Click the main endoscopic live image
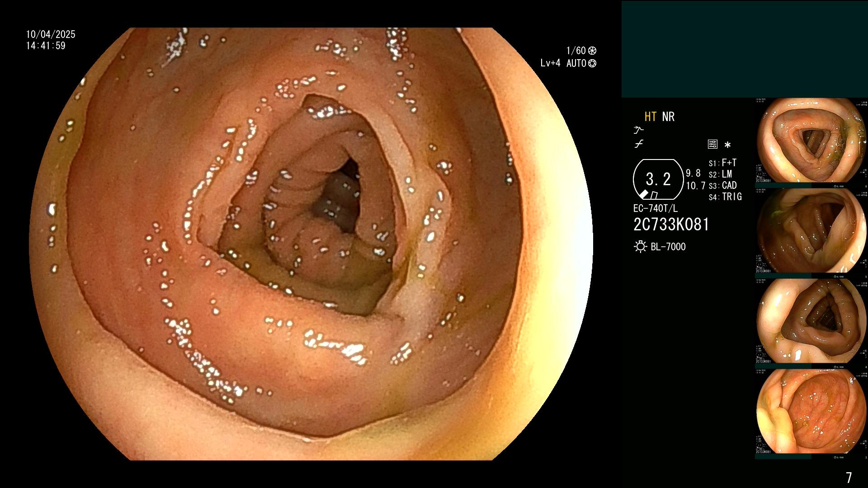Screen dimensions: 868x488 click(311, 244)
